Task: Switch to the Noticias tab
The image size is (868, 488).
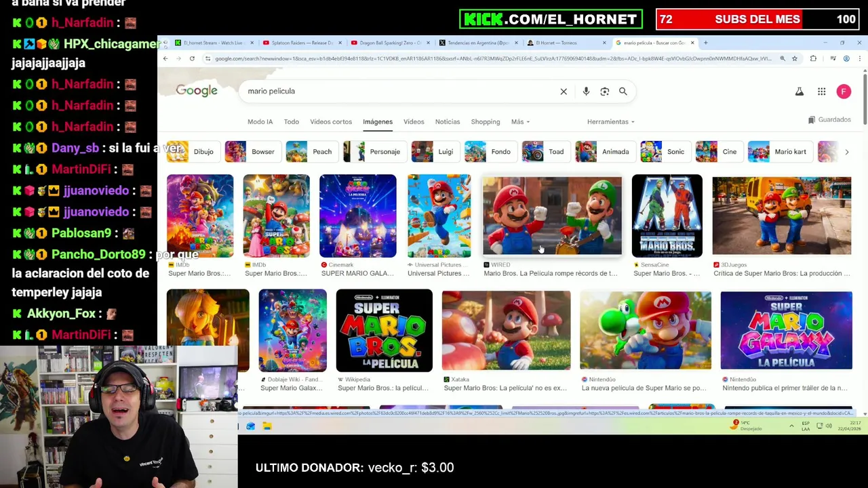Action: (448, 122)
